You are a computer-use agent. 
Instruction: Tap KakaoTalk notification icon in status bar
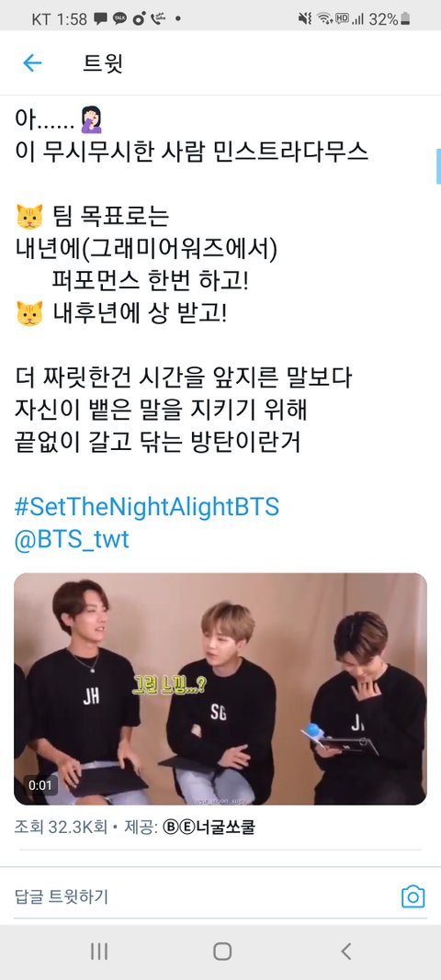(x=119, y=19)
